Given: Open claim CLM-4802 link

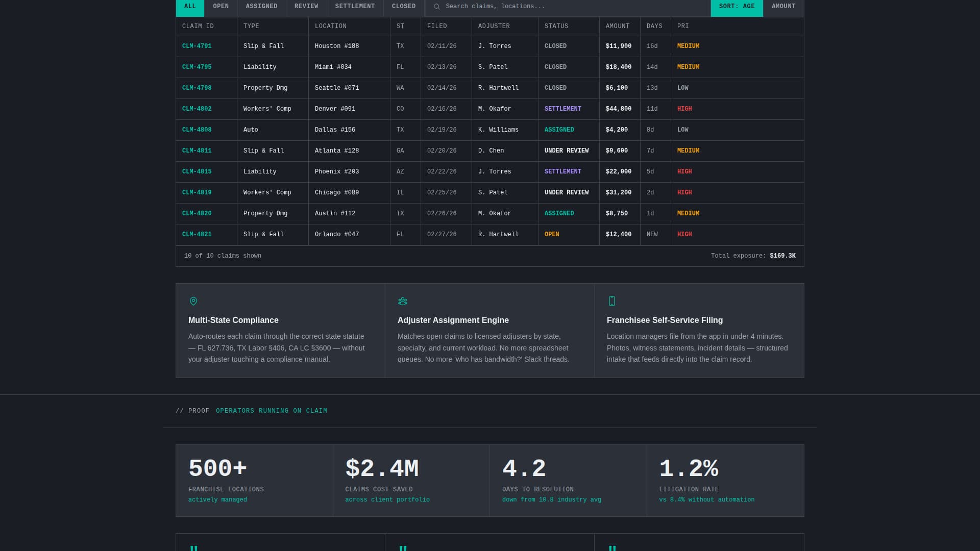Looking at the screenshot, I should coord(197,109).
